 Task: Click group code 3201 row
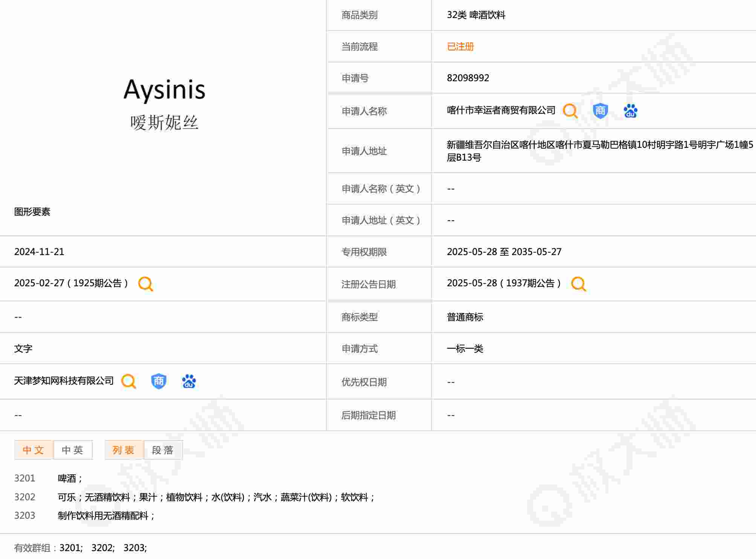pos(25,478)
